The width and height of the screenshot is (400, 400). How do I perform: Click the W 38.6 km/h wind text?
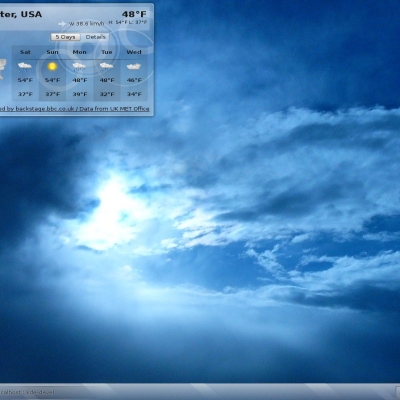[86, 24]
